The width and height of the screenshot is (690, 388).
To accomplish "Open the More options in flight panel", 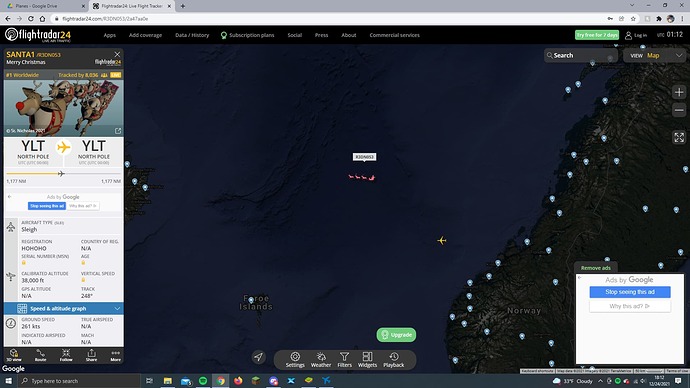I will 115,355.
